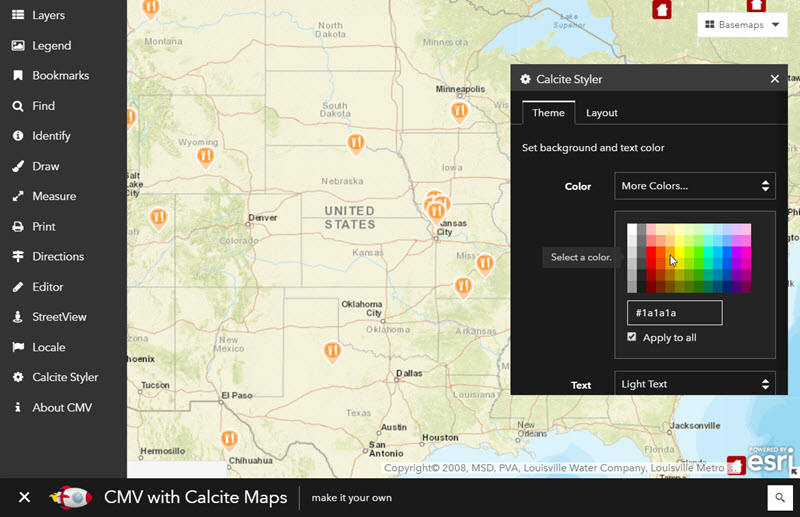Click the Calcite Styler panel title

569,79
